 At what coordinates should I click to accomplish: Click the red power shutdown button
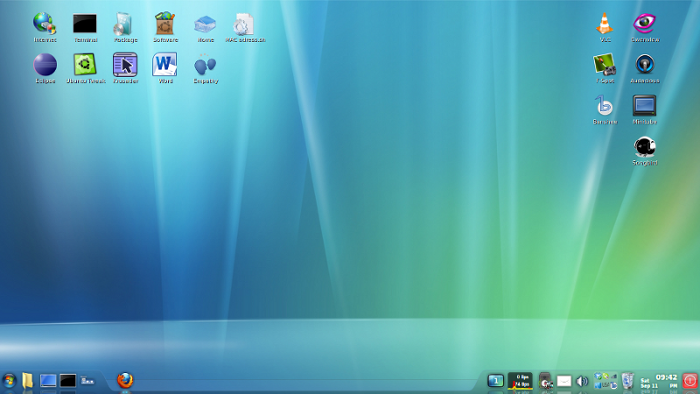pyautogui.click(x=690, y=381)
